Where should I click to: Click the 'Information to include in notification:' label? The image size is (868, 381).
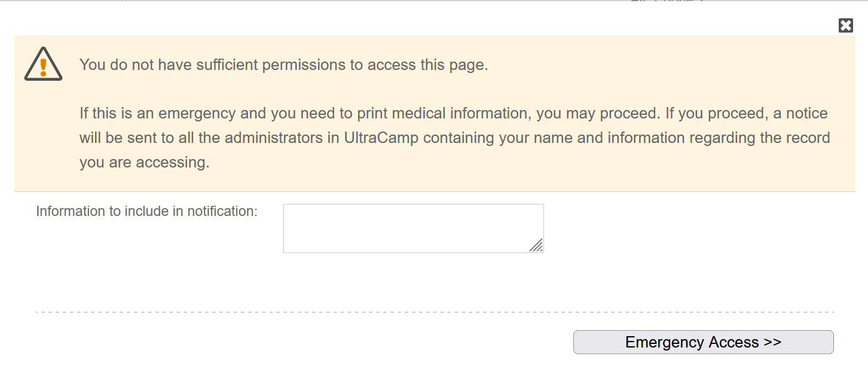click(x=146, y=211)
